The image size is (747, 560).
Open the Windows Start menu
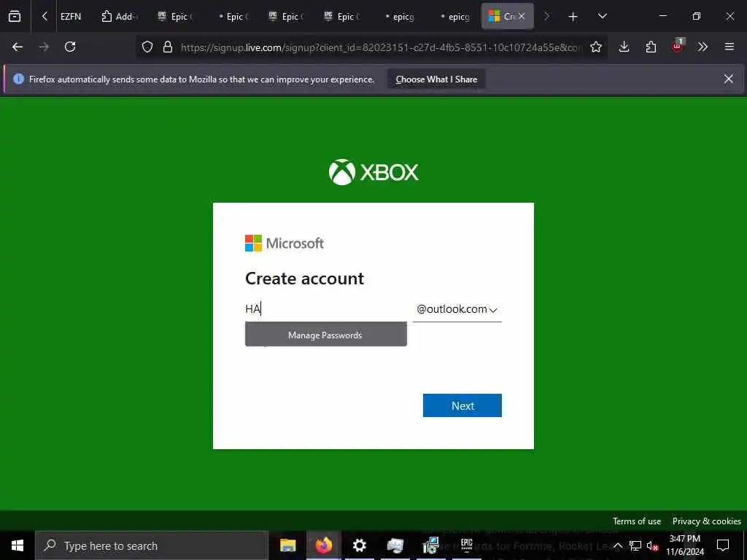tap(18, 545)
